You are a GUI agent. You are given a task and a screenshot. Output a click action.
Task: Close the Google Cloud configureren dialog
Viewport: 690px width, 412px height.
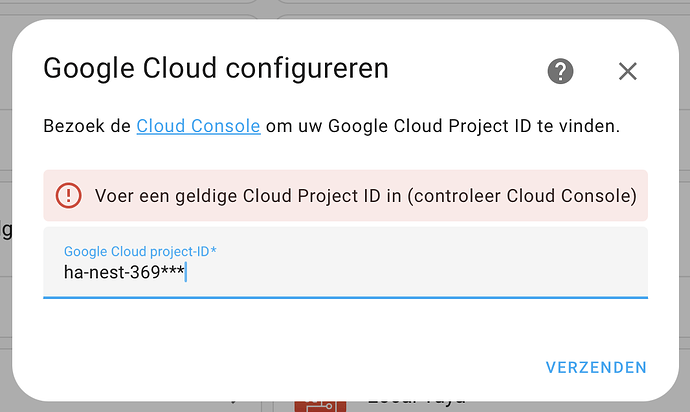point(628,71)
